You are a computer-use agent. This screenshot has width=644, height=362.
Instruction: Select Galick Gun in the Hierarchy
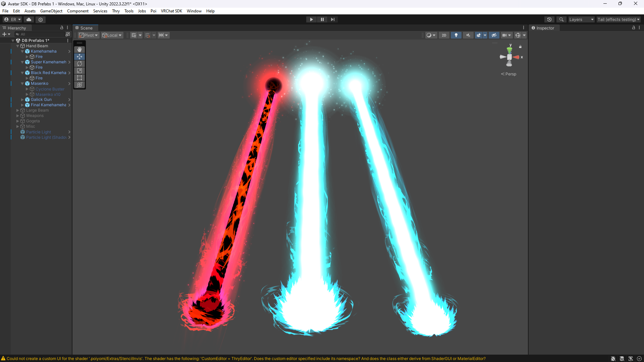coord(41,100)
